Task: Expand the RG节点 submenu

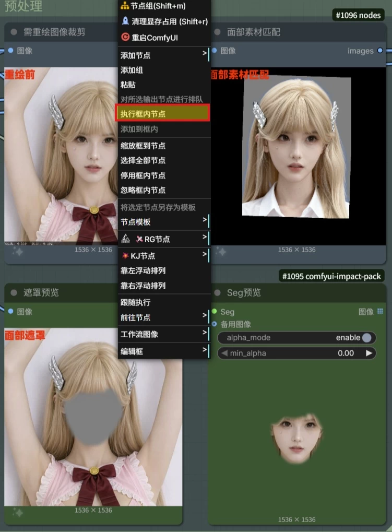Action: click(x=205, y=237)
